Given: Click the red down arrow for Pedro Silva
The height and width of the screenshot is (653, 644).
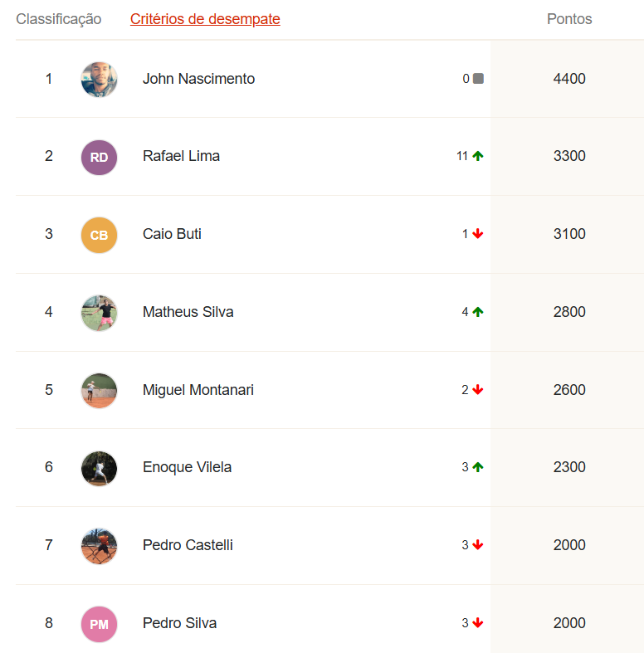Looking at the screenshot, I should 478,622.
